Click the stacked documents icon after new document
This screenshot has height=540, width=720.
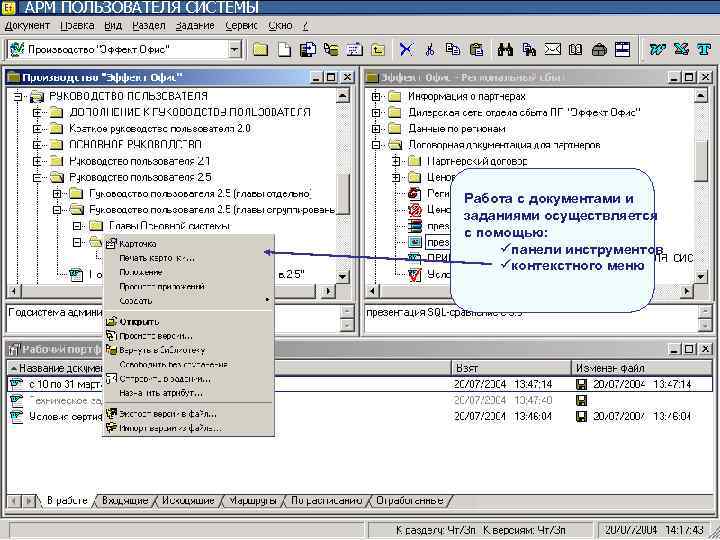coord(308,49)
